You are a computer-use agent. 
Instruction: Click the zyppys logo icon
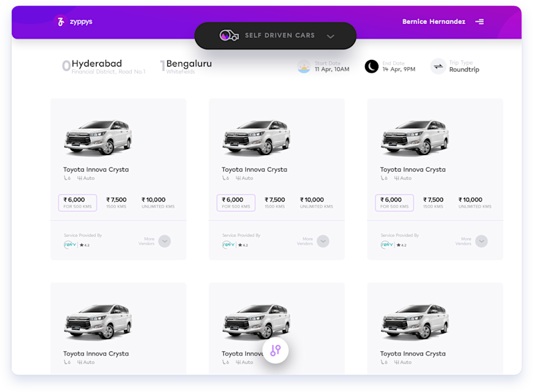61,22
